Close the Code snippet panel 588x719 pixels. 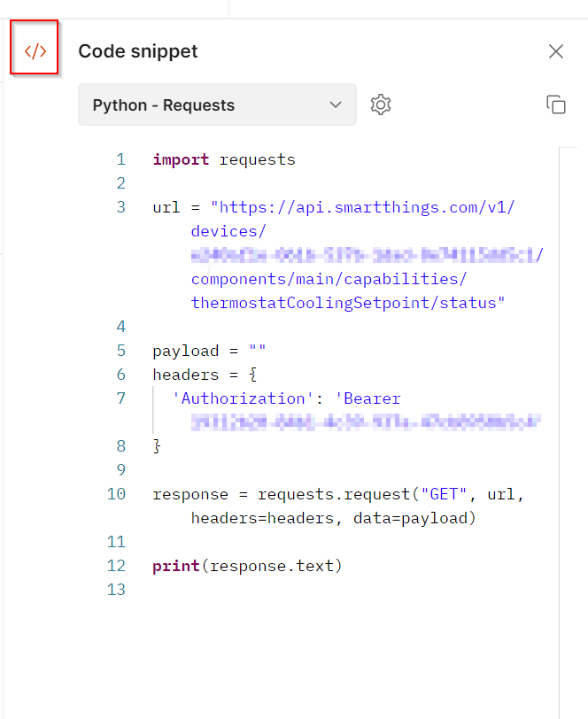coord(556,51)
